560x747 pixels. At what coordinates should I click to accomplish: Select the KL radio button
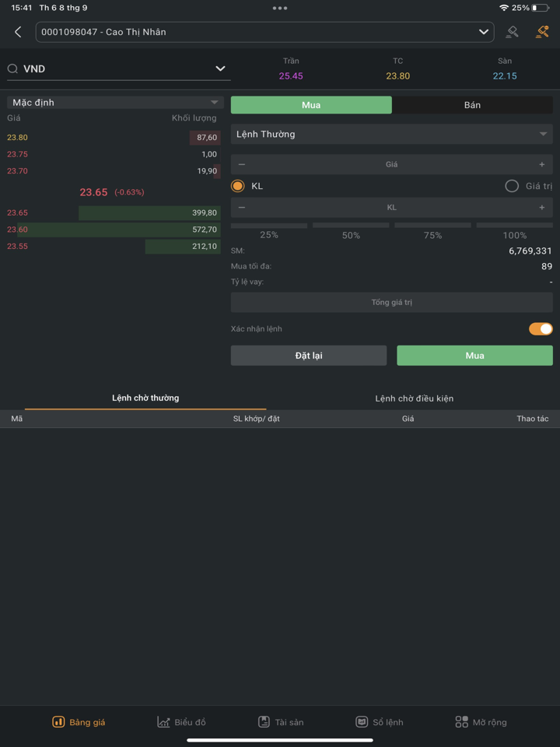tap(238, 186)
